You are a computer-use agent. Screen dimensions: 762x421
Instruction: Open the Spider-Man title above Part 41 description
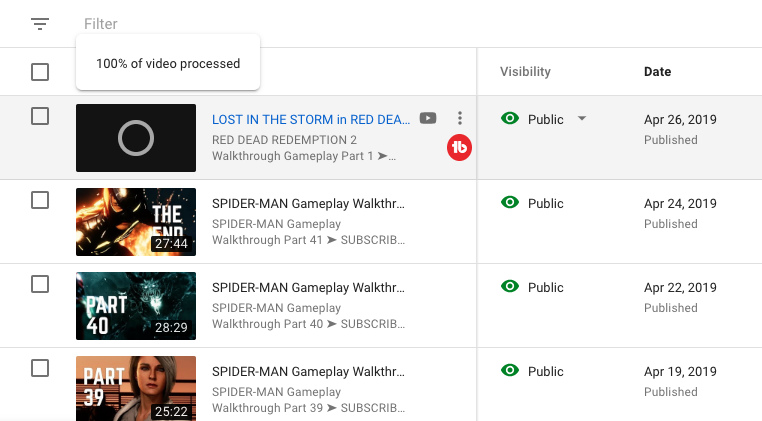pyautogui.click(x=308, y=204)
